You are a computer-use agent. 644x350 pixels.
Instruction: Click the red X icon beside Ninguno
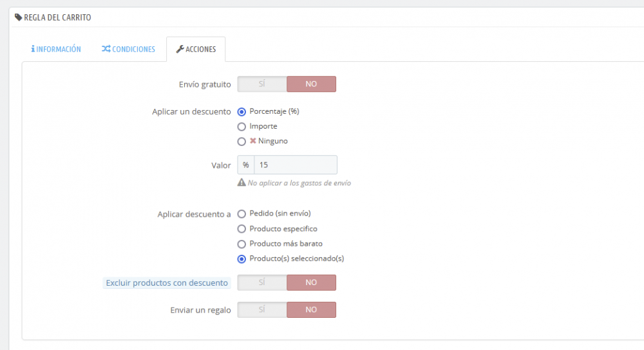pyautogui.click(x=253, y=141)
